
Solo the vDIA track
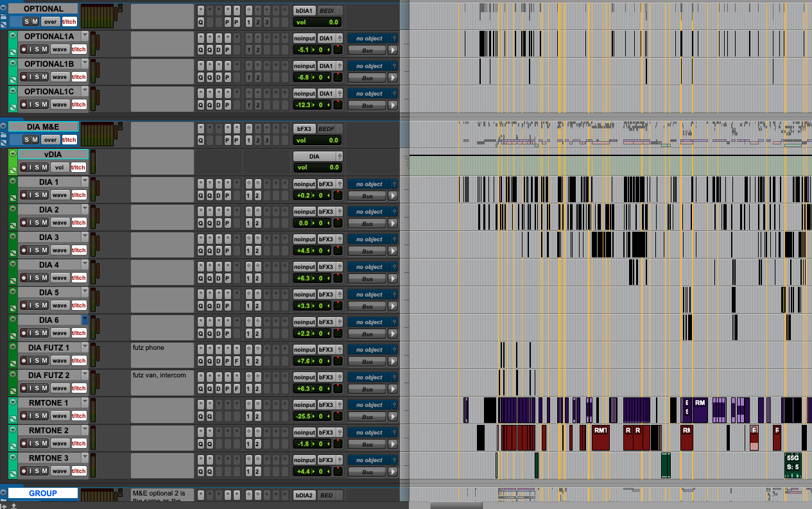pos(38,168)
